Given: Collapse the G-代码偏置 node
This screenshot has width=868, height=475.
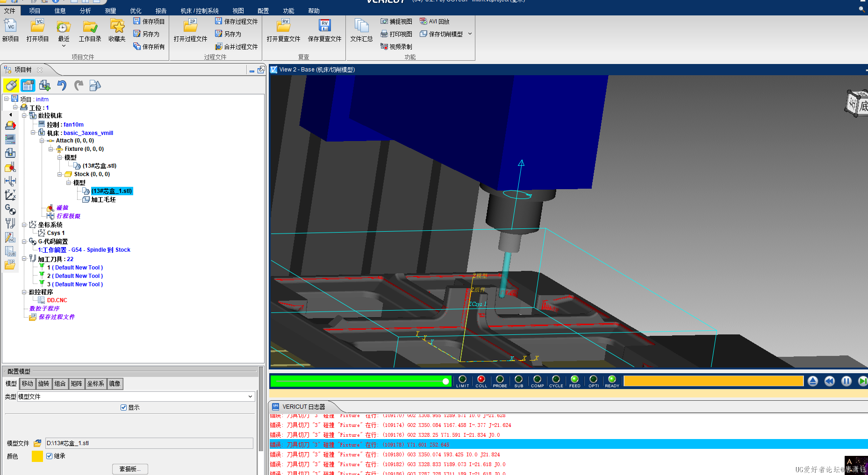Looking at the screenshot, I should tap(24, 241).
